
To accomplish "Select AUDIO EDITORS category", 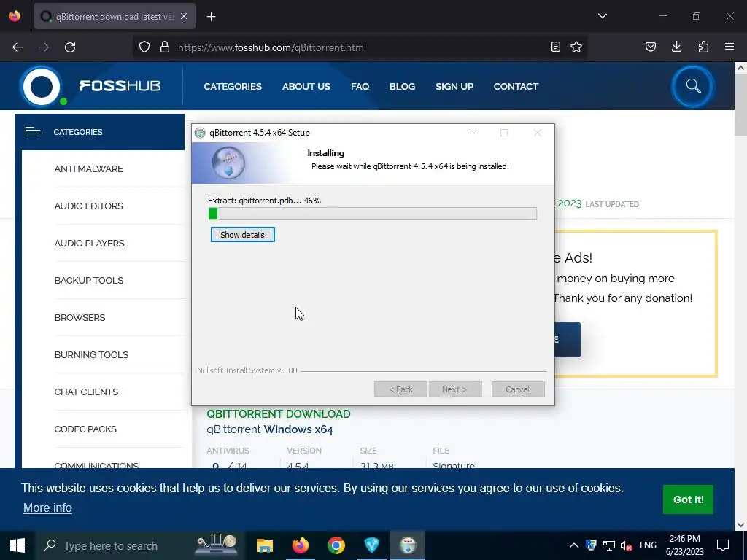I will click(88, 206).
